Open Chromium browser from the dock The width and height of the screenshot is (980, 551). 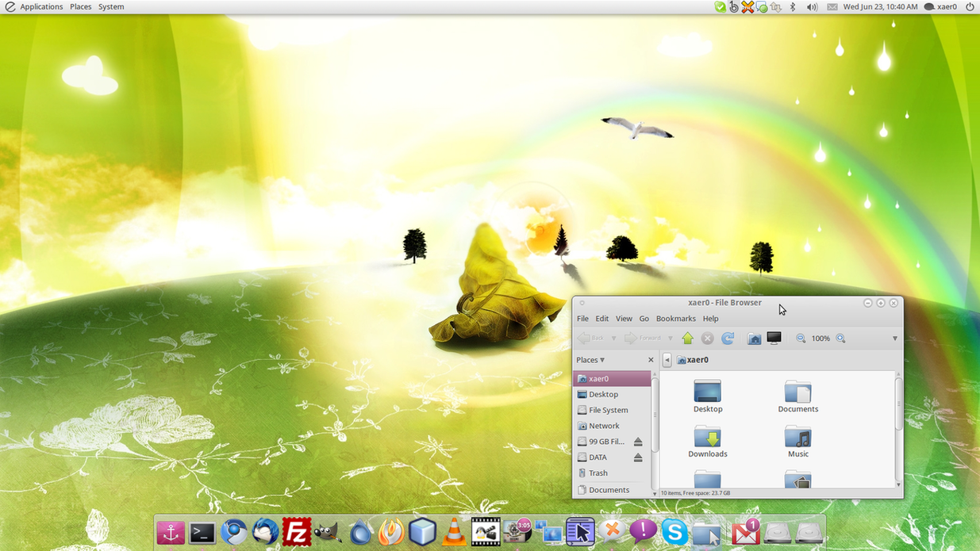tap(234, 533)
